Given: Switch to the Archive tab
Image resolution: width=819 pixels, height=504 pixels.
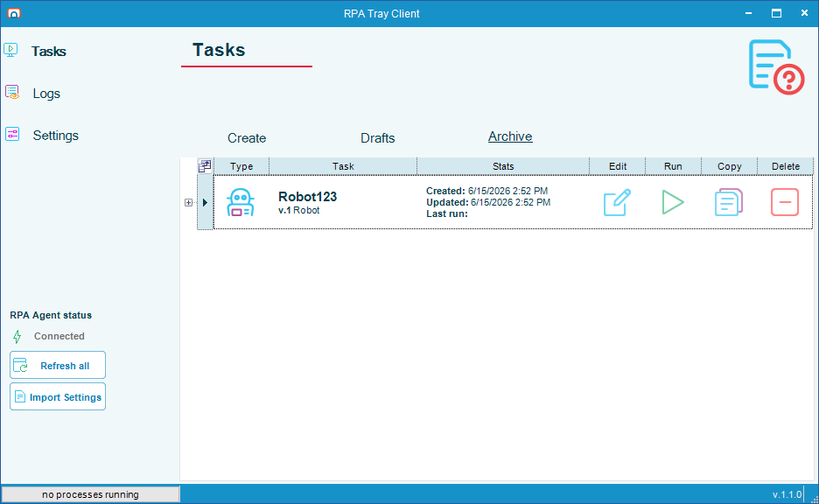Looking at the screenshot, I should tap(510, 136).
